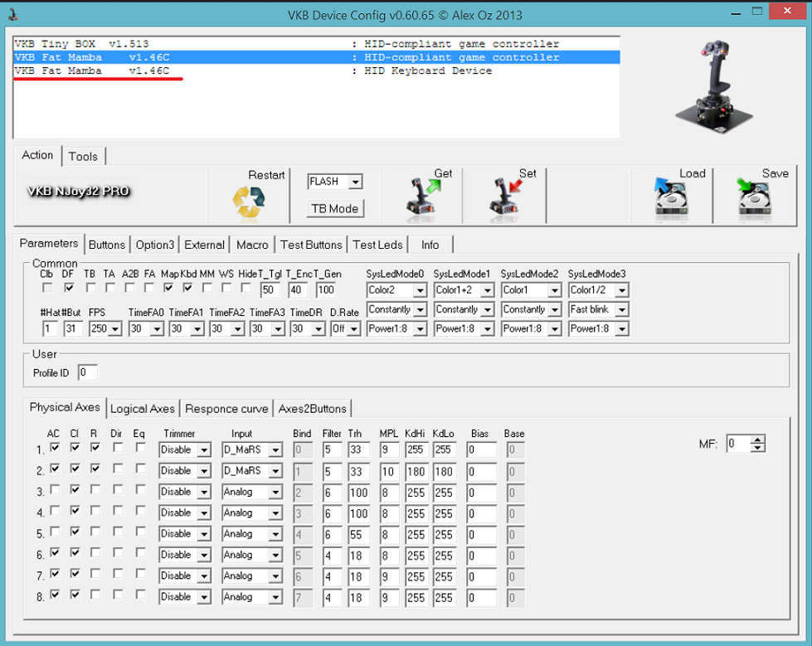The height and width of the screenshot is (646, 812).
Task: Click the Get joystick icon
Action: tap(422, 196)
